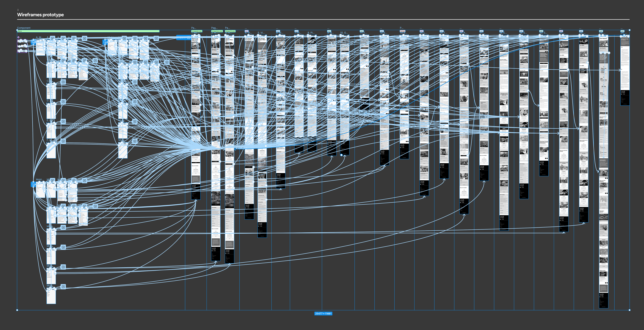Select the 'Wireframes prototype' section title

(40, 15)
